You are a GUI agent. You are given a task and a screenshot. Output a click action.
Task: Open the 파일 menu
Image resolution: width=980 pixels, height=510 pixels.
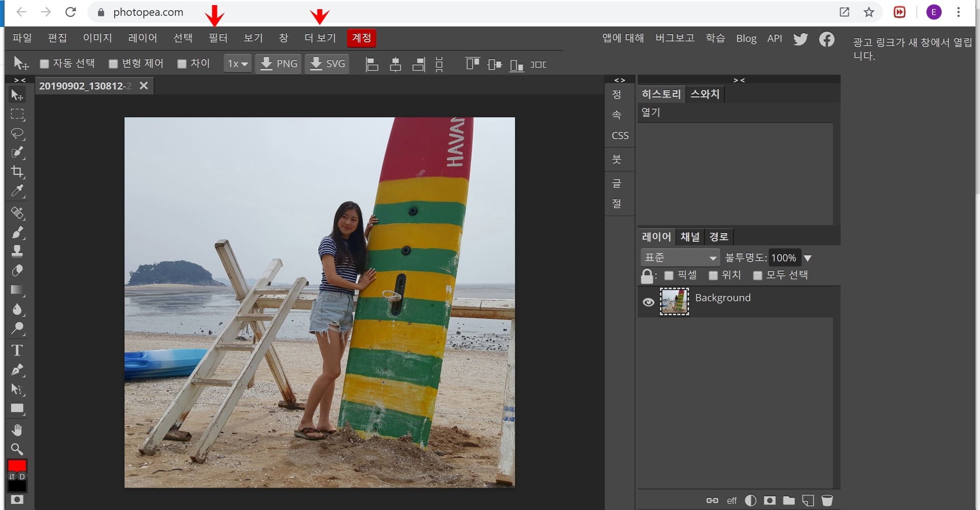pos(22,38)
